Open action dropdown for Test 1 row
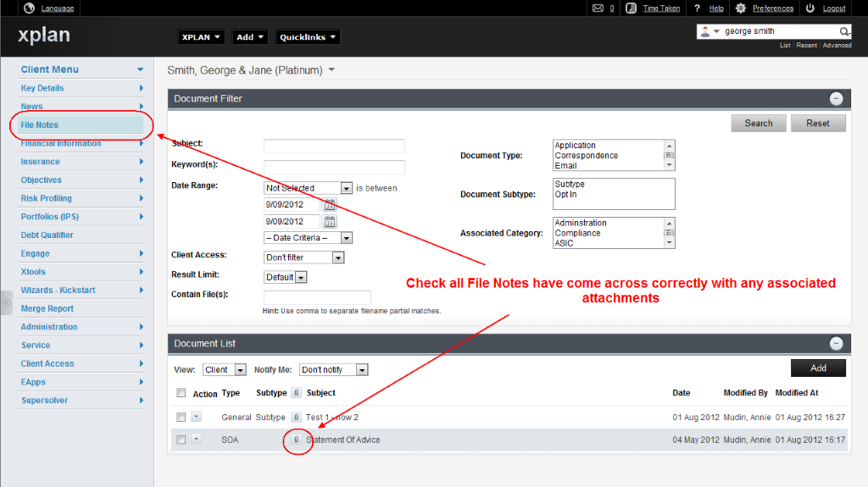Image resolution: width=868 pixels, height=487 pixels. [x=197, y=417]
